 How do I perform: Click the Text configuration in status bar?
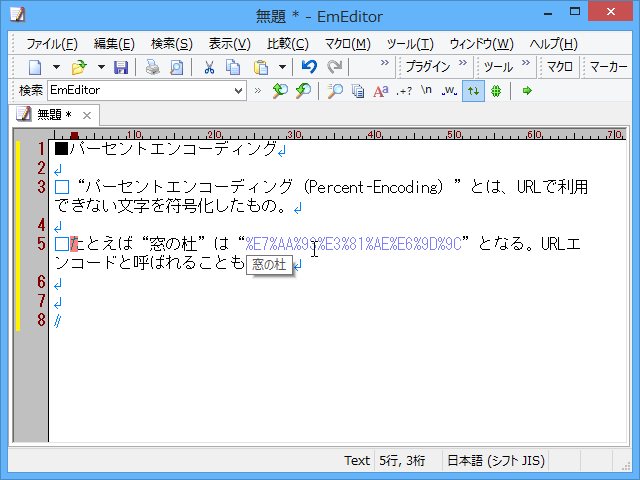coord(357,460)
